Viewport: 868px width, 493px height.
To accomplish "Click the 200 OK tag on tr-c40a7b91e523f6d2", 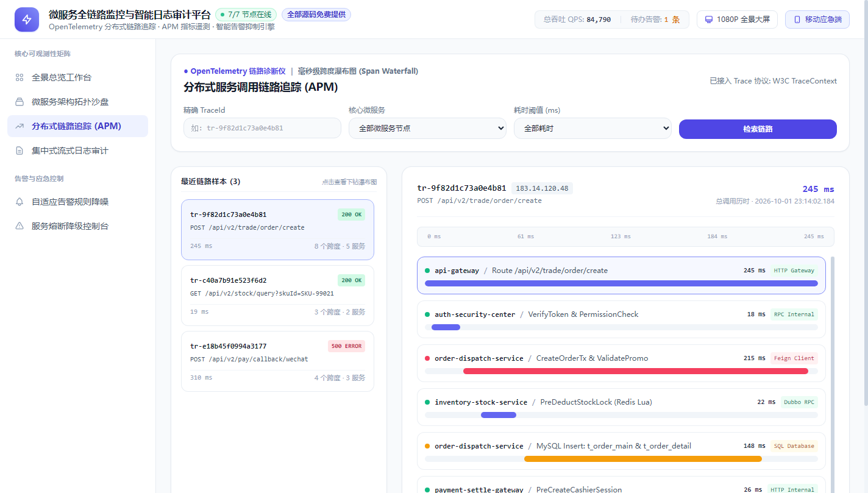I will 351,280.
